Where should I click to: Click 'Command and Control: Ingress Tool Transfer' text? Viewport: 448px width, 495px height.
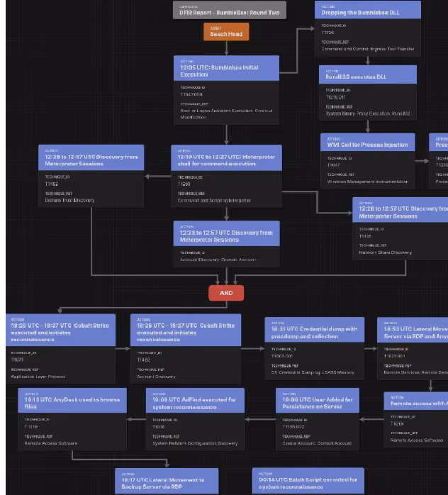coord(368,49)
